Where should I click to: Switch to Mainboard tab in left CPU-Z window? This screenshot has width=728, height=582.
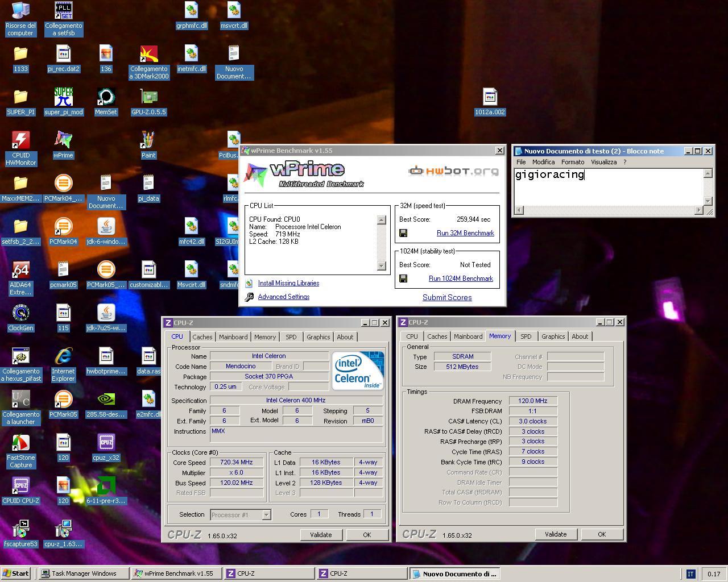[233, 337]
